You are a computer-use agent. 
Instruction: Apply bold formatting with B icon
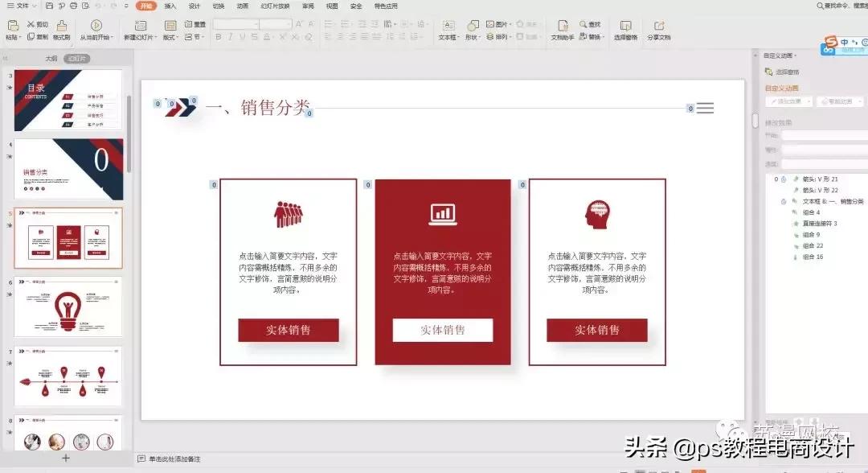tap(219, 36)
